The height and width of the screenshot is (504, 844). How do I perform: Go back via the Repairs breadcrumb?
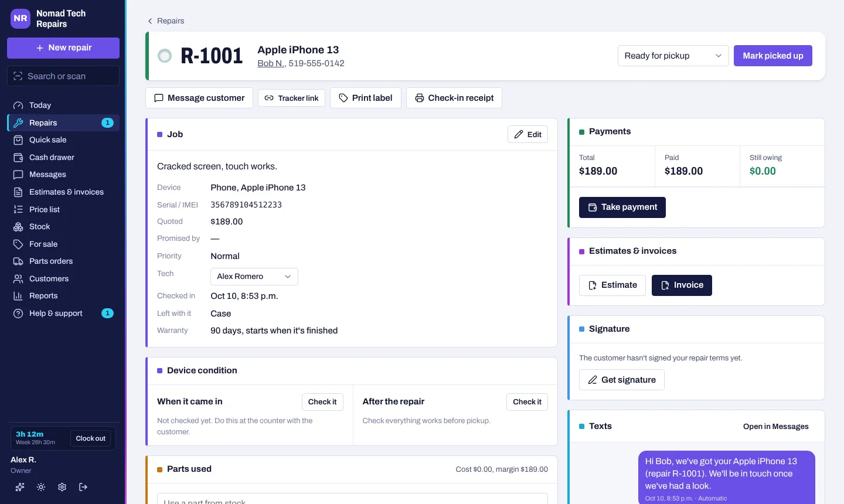click(165, 21)
